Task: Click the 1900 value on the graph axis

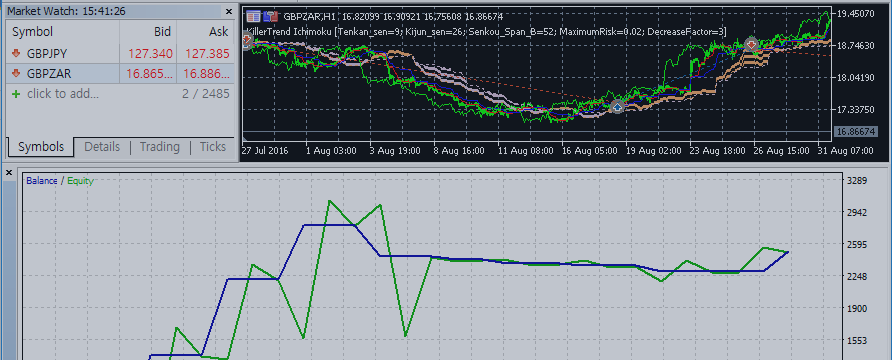Action: tap(857, 308)
